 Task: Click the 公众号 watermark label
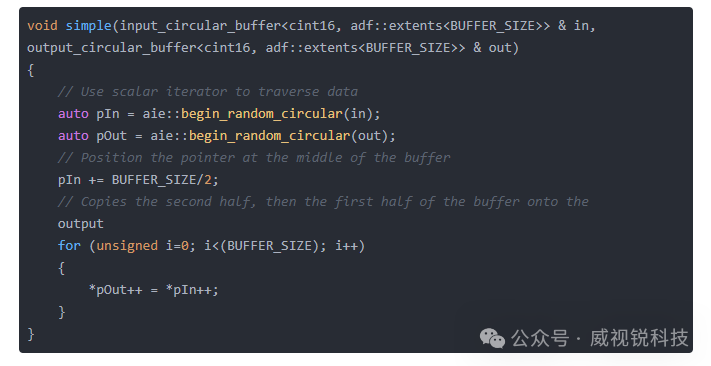tap(540, 338)
